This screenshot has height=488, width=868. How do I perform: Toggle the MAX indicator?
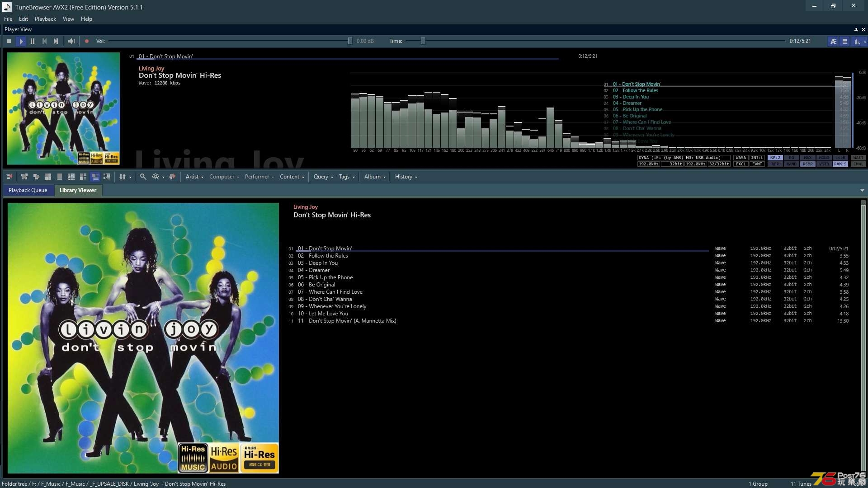click(808, 158)
